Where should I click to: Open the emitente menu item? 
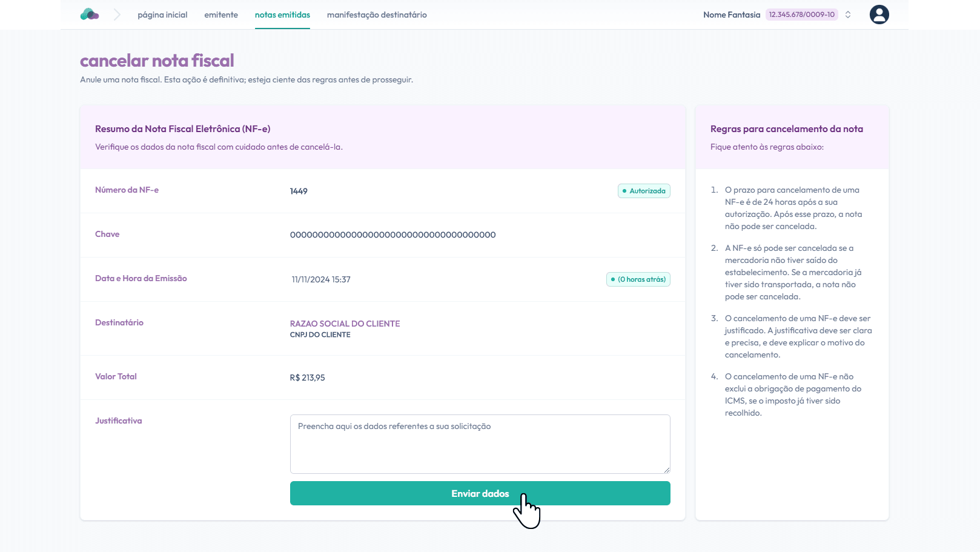pyautogui.click(x=221, y=15)
